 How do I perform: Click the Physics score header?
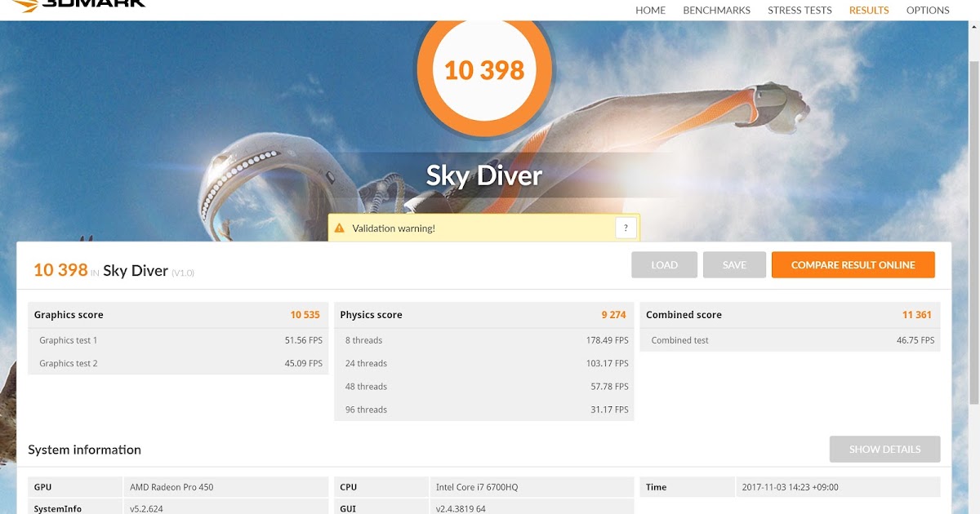tap(372, 315)
